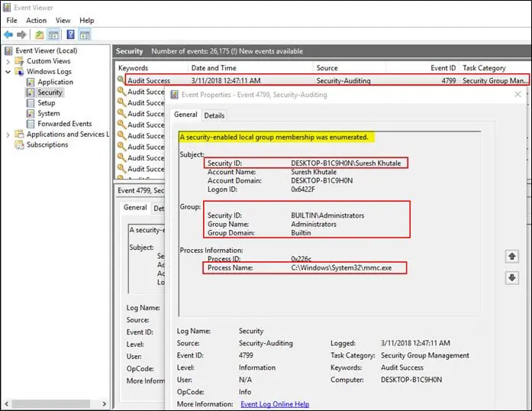The image size is (532, 411).
Task: Select the Application log in tree
Action: click(55, 82)
